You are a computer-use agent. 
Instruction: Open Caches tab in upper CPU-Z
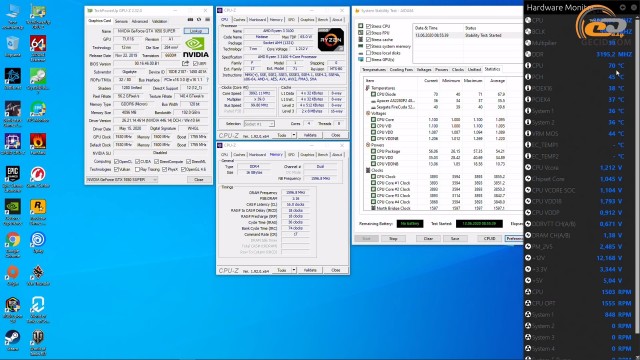coord(239,20)
